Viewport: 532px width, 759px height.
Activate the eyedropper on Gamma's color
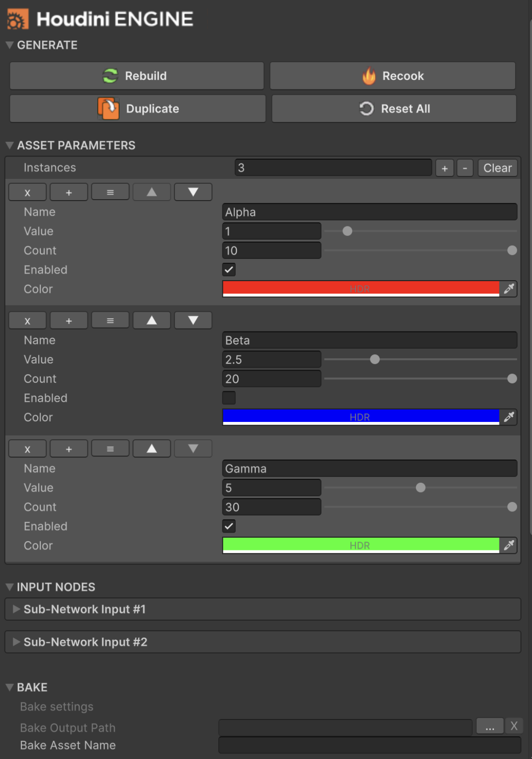(509, 545)
